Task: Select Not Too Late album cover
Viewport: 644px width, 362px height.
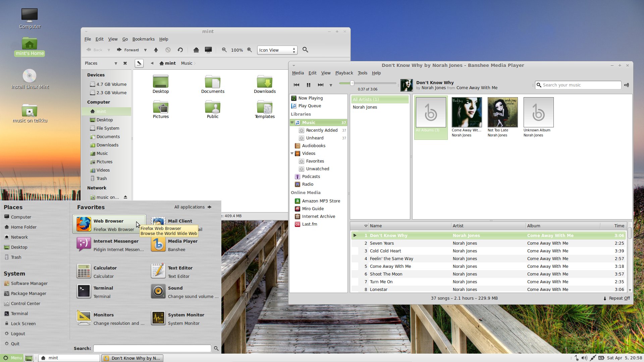Action: tap(502, 112)
